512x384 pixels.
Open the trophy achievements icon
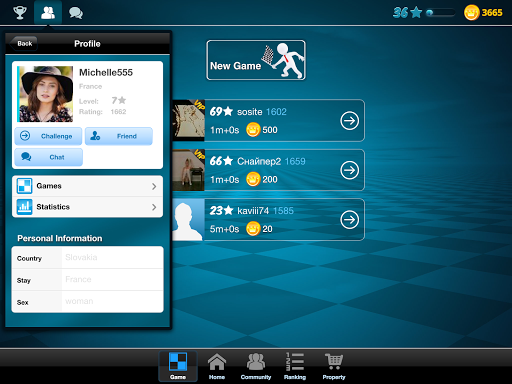[x=20, y=13]
